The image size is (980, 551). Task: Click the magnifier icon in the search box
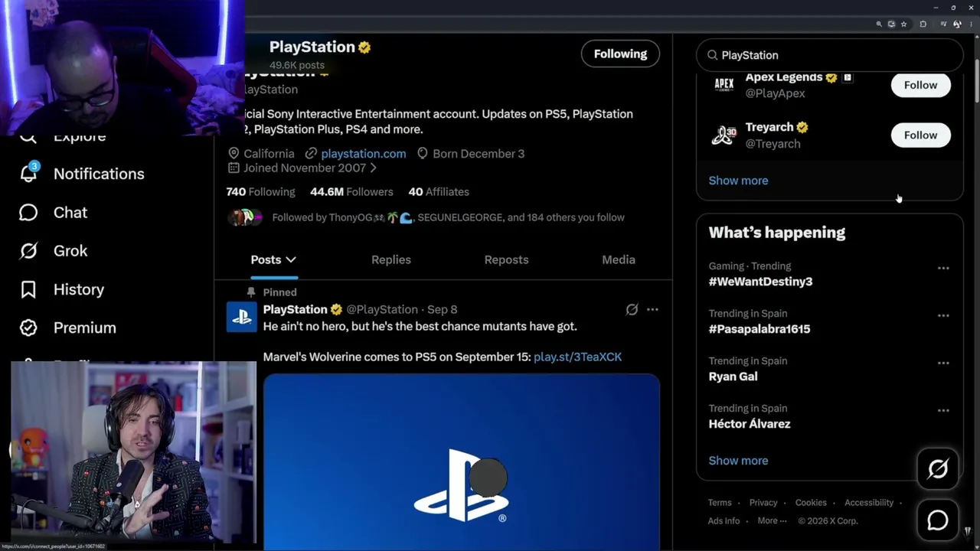pos(712,55)
